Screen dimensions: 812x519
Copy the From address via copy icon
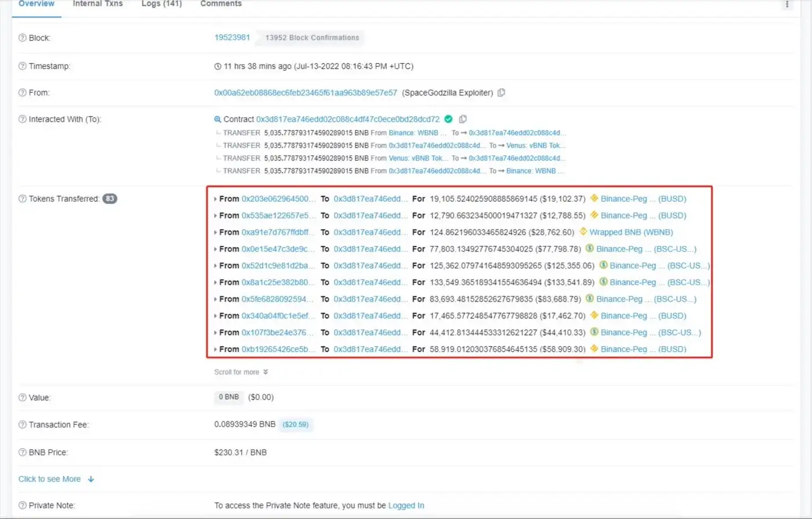pyautogui.click(x=502, y=93)
